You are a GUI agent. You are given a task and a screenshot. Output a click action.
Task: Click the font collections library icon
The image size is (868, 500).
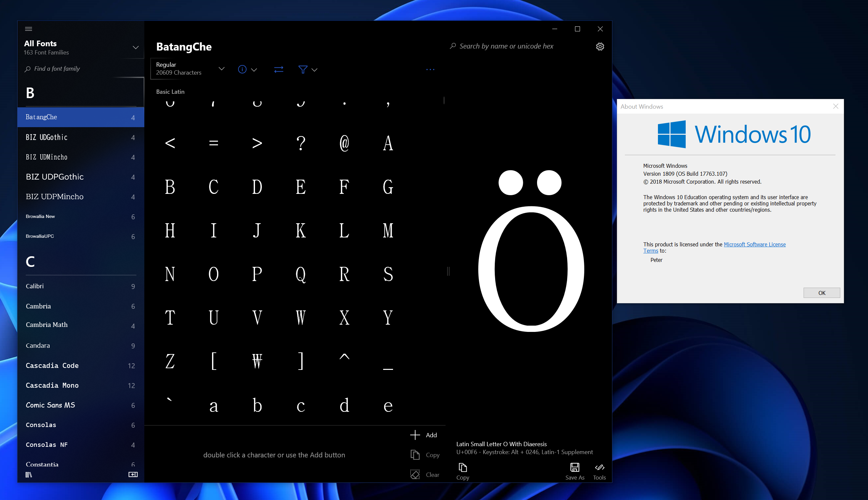[29, 474]
